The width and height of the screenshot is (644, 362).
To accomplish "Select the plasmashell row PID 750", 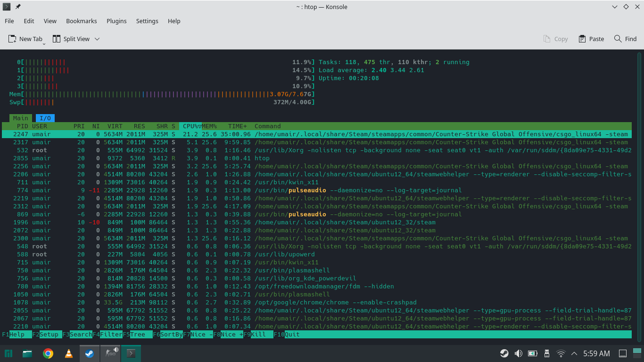I will pos(316,270).
